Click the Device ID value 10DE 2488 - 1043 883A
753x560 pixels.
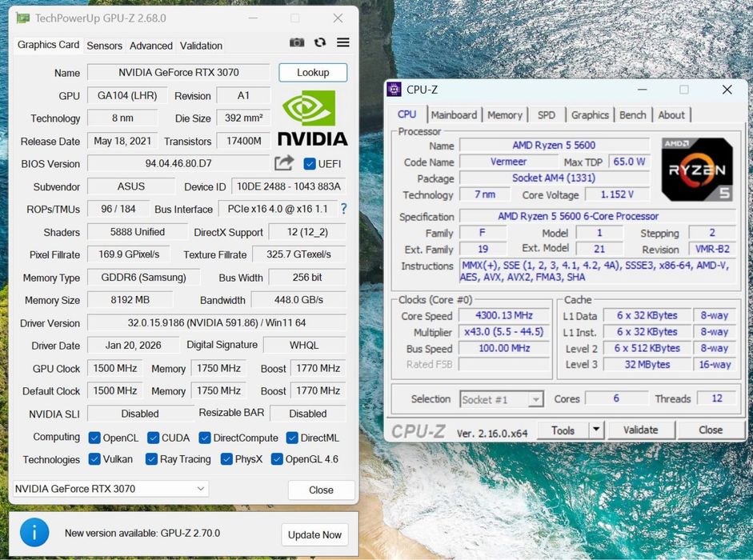tap(289, 186)
